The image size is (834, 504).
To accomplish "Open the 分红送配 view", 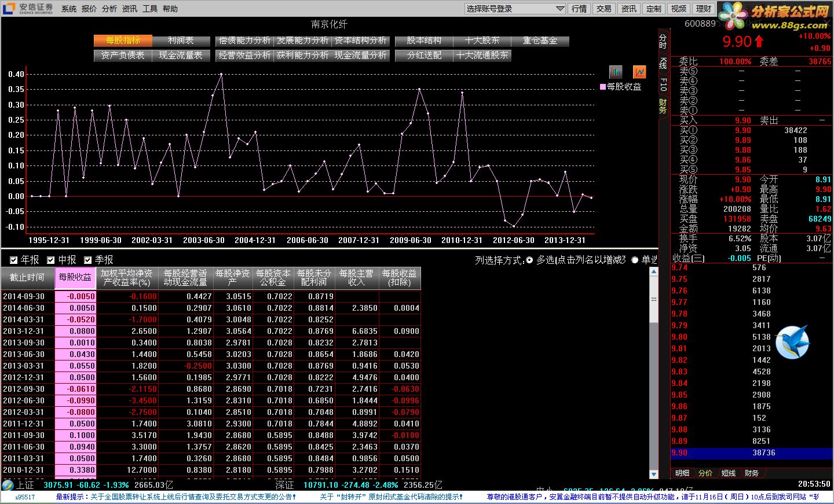I will pos(424,56).
